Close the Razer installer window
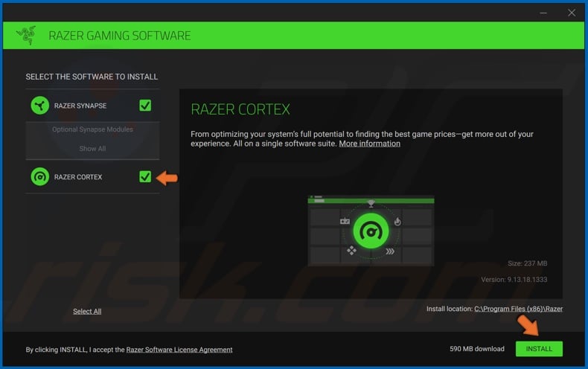 tap(572, 13)
